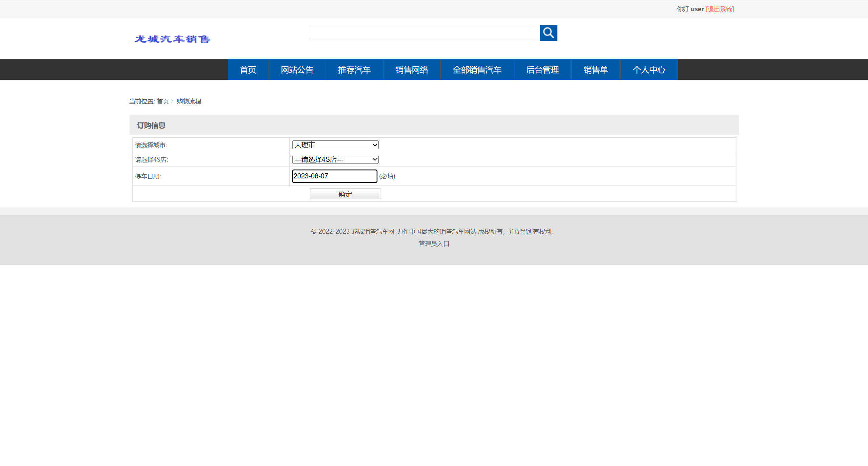Screen dimensions: 868x466
Task: Open 后台管理 from navigation bar
Action: pyautogui.click(x=542, y=70)
